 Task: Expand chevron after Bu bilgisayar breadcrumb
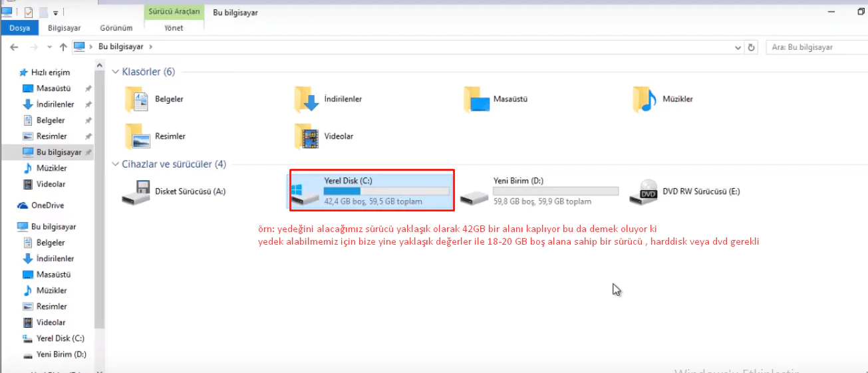151,47
